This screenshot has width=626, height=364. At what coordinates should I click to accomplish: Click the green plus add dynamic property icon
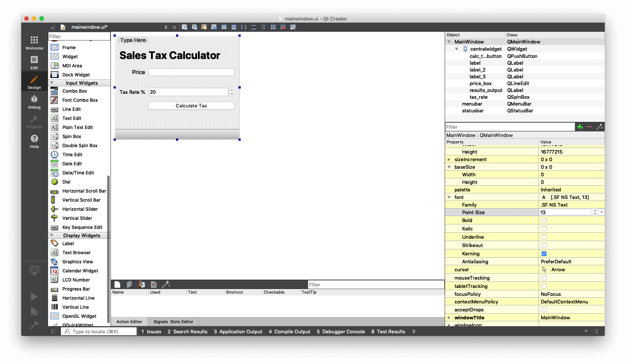coord(580,127)
